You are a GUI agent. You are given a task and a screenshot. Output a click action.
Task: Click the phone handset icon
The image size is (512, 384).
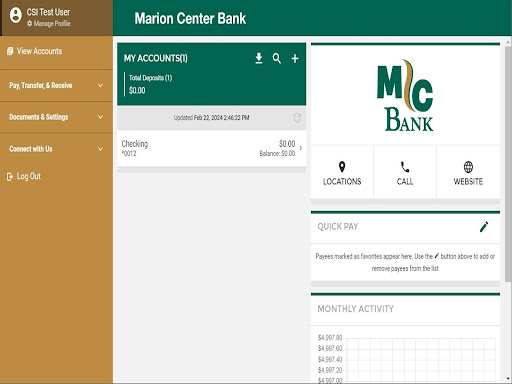click(405, 167)
